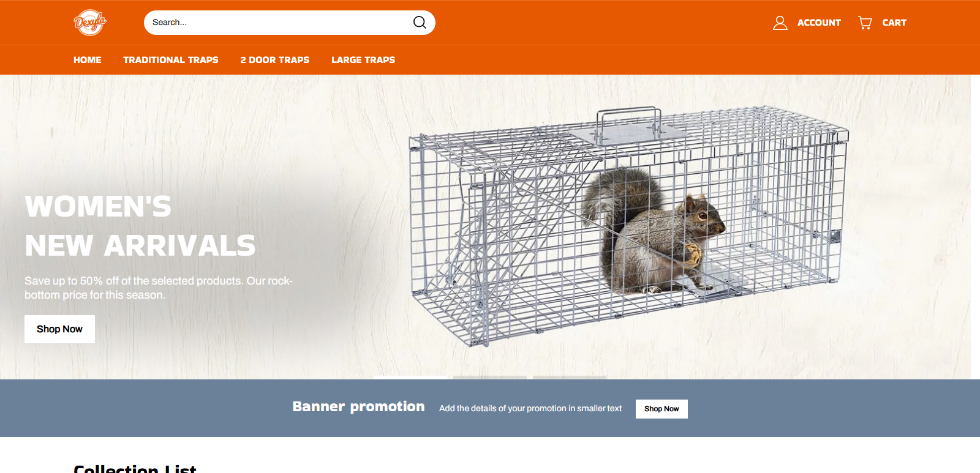Open the 2 Door Traps menu
The height and width of the screenshot is (473, 980).
click(x=275, y=60)
